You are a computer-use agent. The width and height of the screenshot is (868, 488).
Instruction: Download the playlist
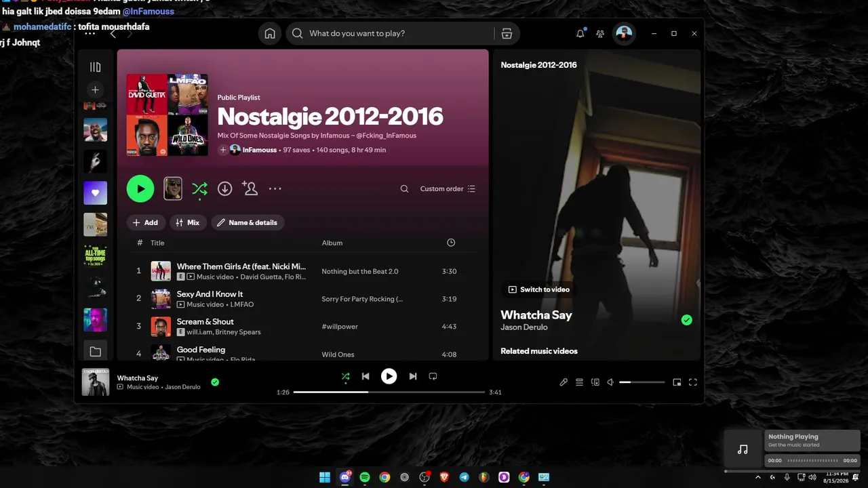[x=224, y=189]
